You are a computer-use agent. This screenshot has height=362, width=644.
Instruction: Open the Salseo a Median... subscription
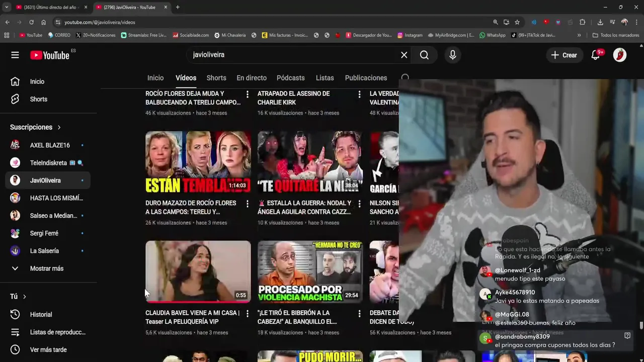click(x=49, y=216)
